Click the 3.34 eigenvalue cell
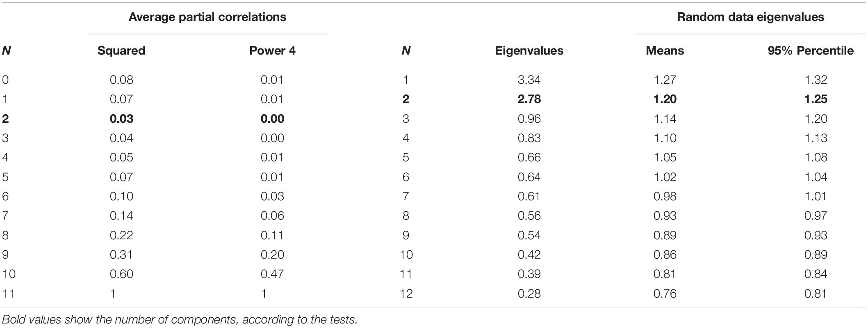Screen dimensions: 868x328 pyautogui.click(x=529, y=80)
